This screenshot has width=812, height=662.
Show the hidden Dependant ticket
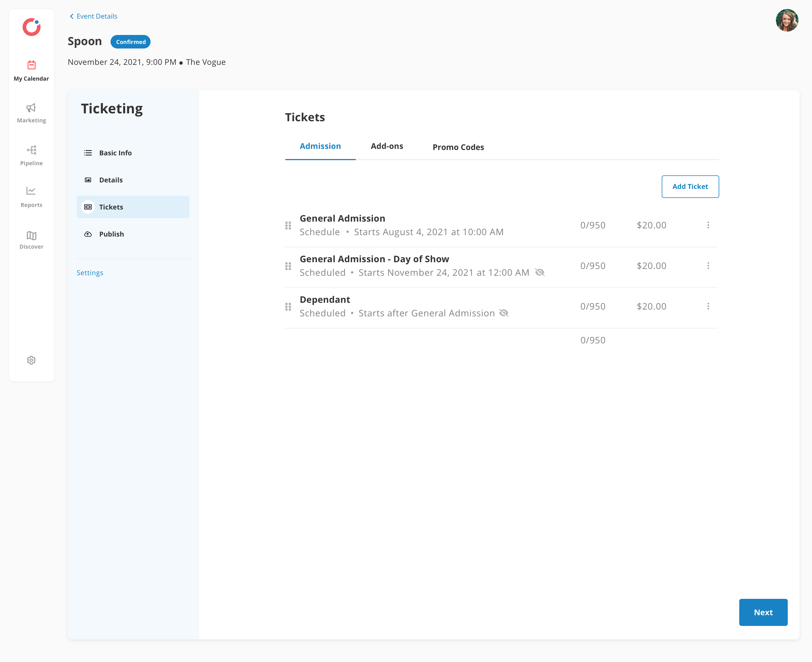[504, 313]
